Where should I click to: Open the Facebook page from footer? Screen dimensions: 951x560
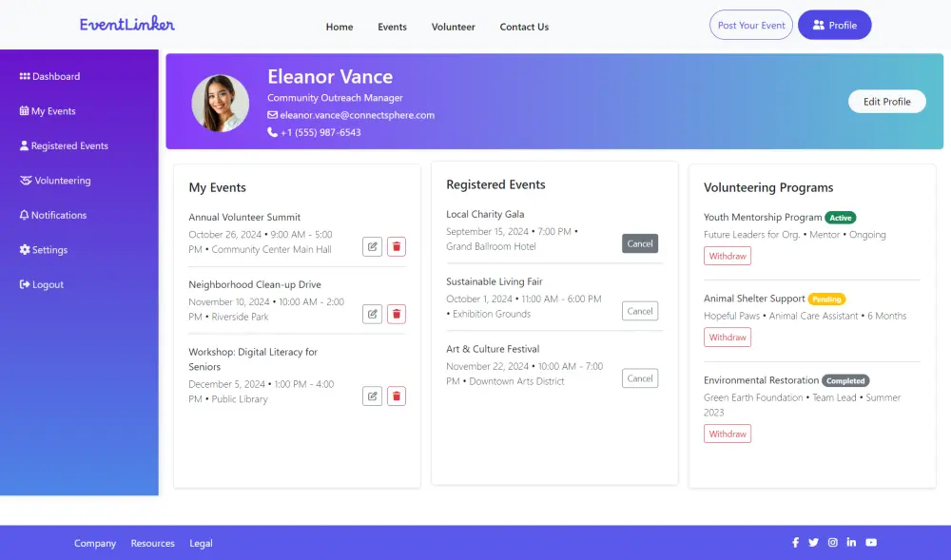[x=795, y=543]
